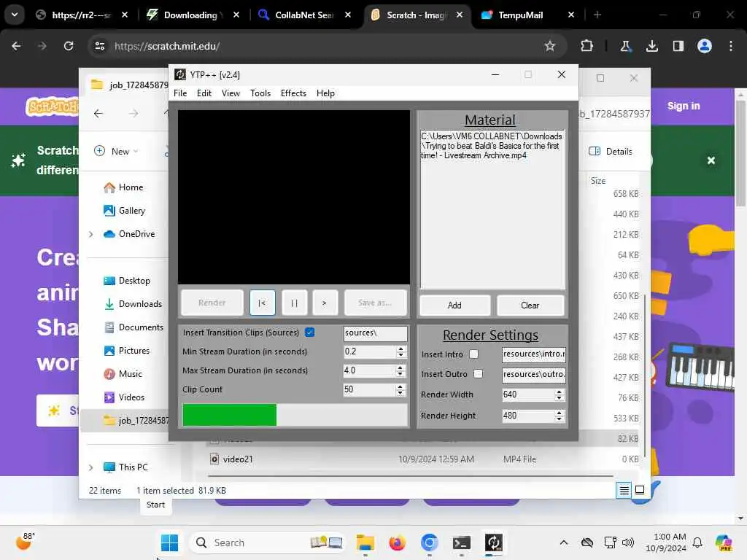Image resolution: width=747 pixels, height=560 pixels.
Task: Click the skip-to-start playback button
Action: [x=262, y=303]
